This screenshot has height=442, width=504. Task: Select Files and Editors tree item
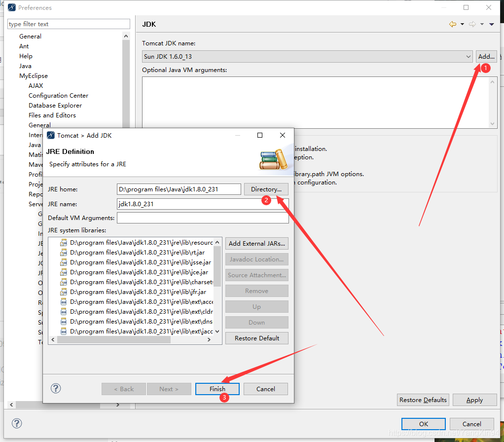click(52, 115)
